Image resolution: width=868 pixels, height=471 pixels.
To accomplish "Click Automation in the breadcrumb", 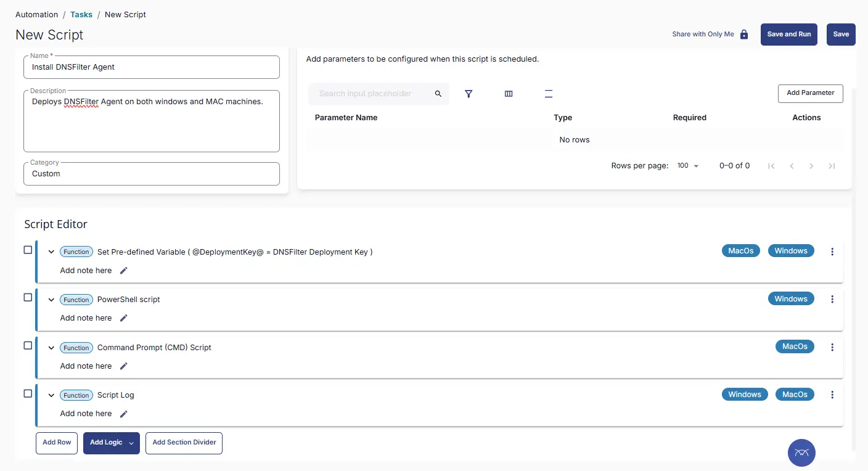I will pos(36,14).
